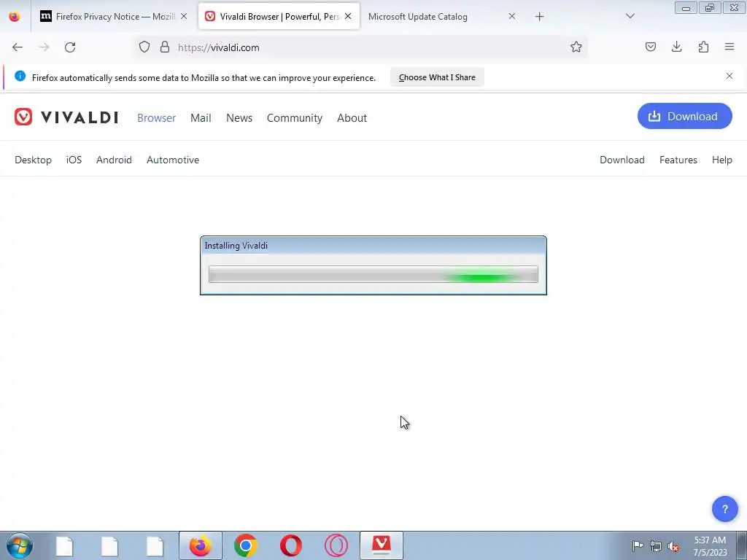
Task: Open the Firefox hamburger menu
Action: pos(729,47)
